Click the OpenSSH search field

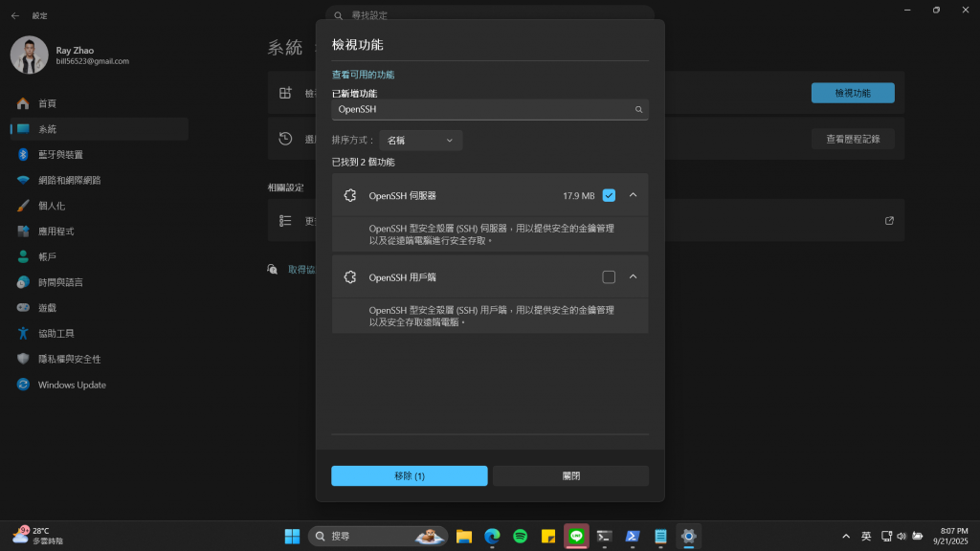(490, 109)
